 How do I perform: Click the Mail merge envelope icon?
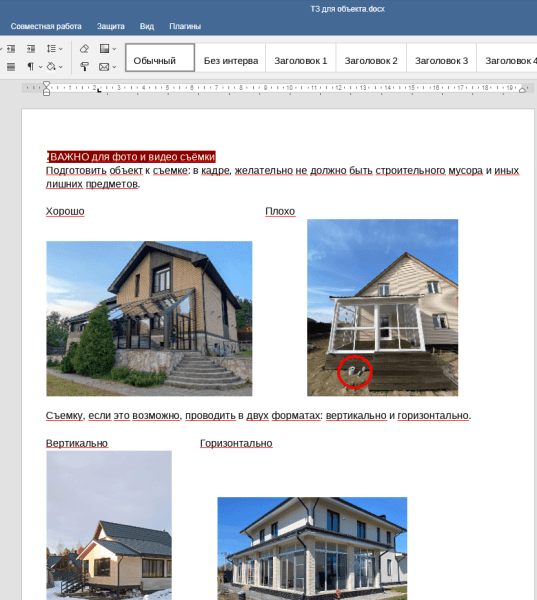[x=104, y=67]
